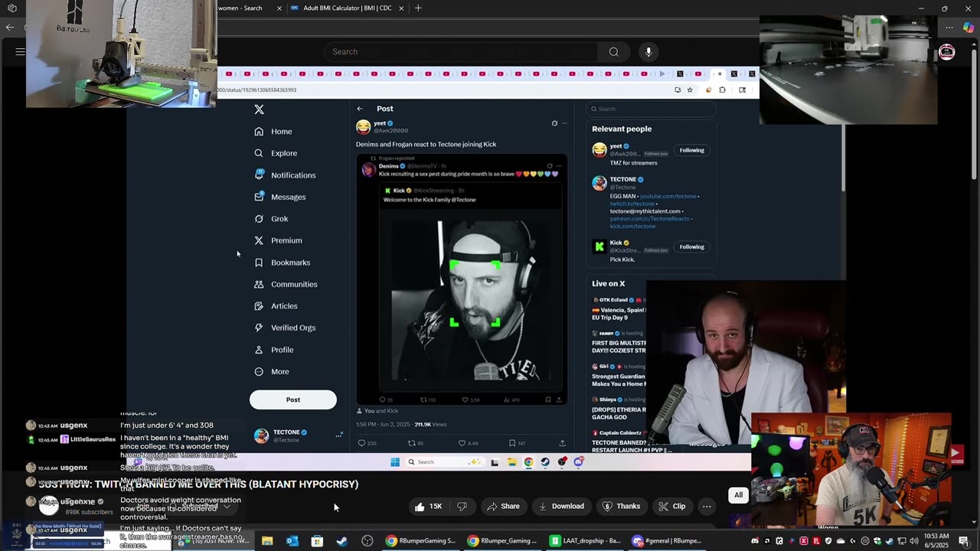Share the post using share icon

point(562,443)
